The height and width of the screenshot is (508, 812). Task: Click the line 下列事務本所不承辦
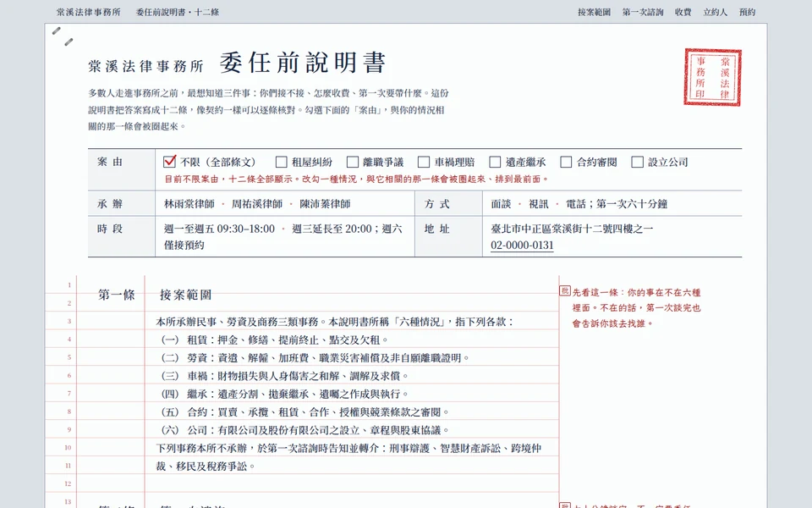[348, 449]
